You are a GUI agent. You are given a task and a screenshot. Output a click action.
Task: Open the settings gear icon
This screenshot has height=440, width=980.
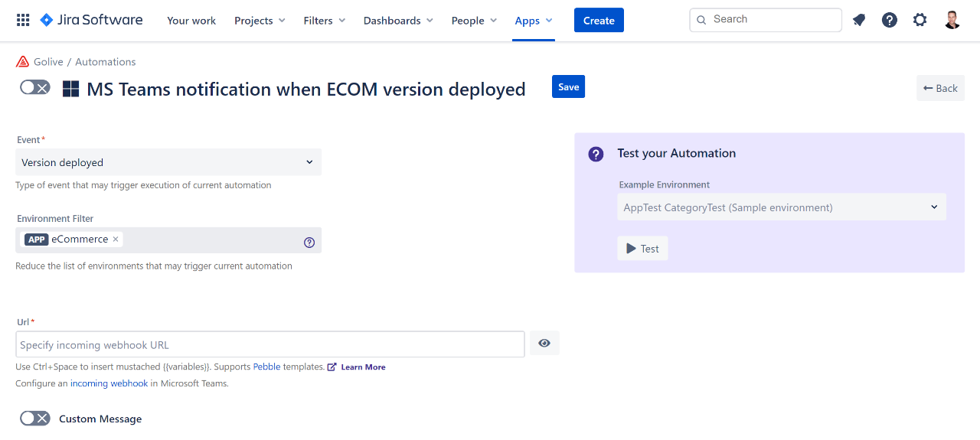pos(920,20)
